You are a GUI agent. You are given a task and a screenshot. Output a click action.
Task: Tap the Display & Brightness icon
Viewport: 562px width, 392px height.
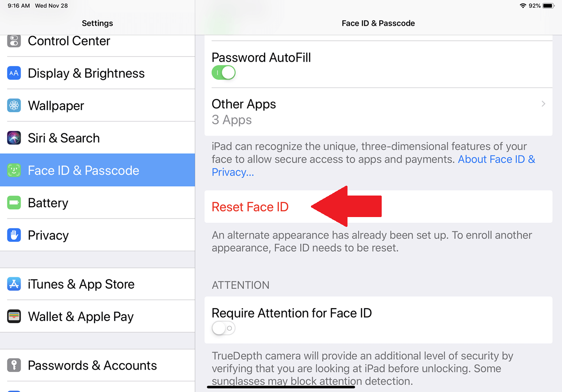14,73
